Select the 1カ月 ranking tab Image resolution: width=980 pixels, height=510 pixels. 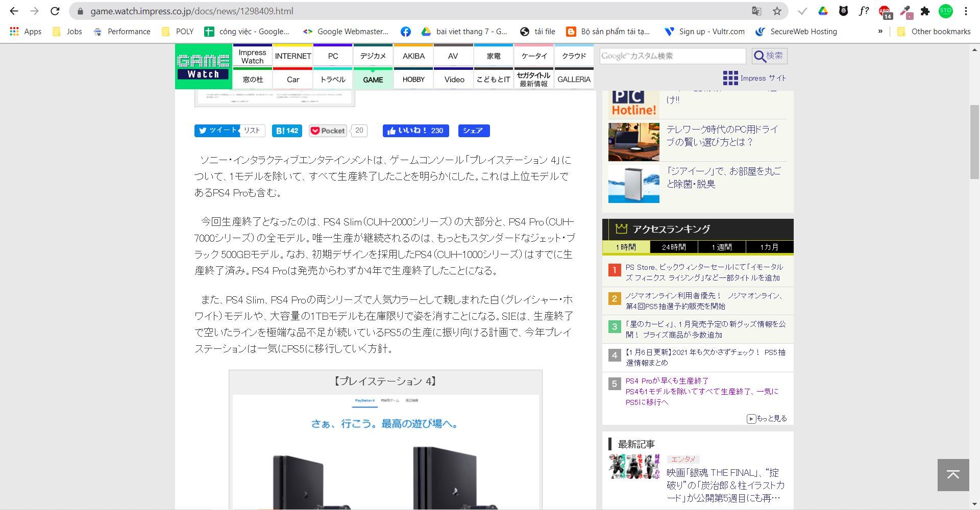tap(769, 247)
